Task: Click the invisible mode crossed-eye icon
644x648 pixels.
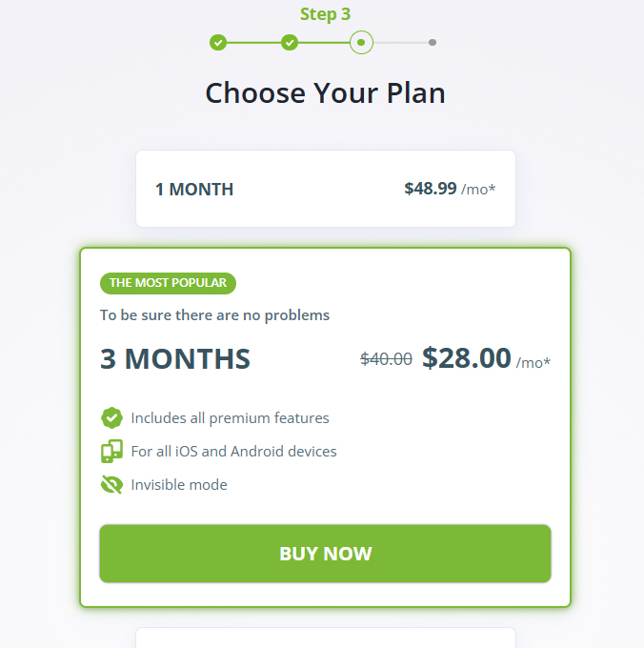Action: (111, 484)
